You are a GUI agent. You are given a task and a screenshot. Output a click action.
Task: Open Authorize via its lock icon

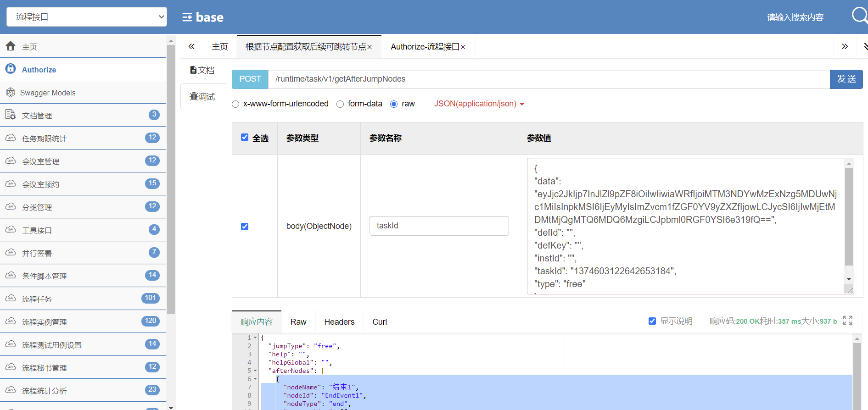pyautogui.click(x=11, y=69)
